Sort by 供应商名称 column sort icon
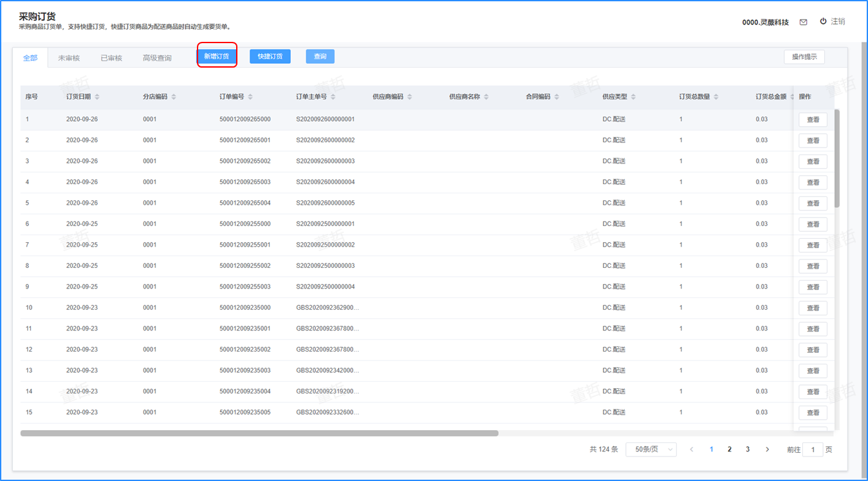Viewport: 868px width, 481px height. pos(486,97)
